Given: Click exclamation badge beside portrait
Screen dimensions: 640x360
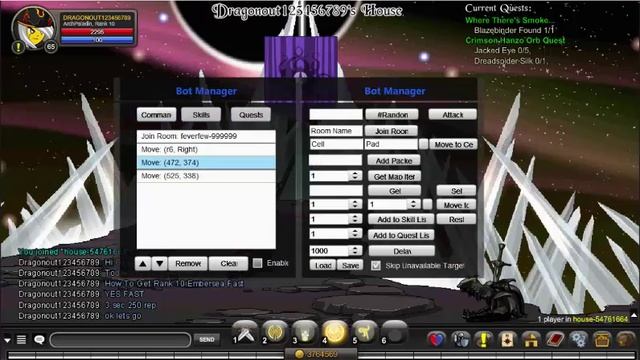Looking at the screenshot, I should [18, 47].
